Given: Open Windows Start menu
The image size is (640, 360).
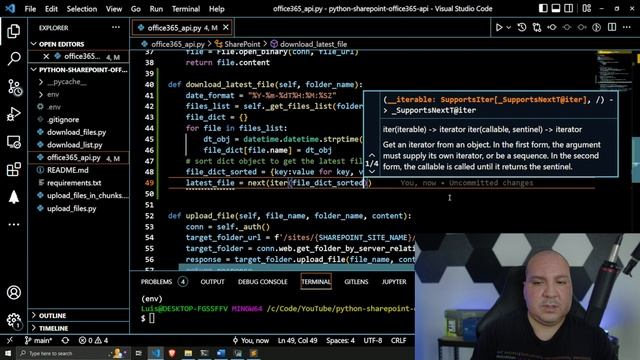Looking at the screenshot, I should tap(8, 353).
